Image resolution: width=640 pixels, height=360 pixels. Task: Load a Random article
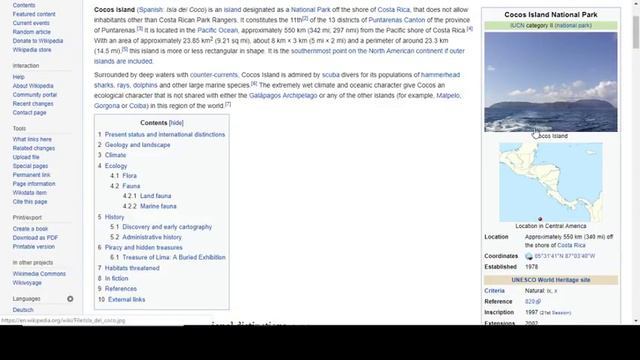pos(31,32)
